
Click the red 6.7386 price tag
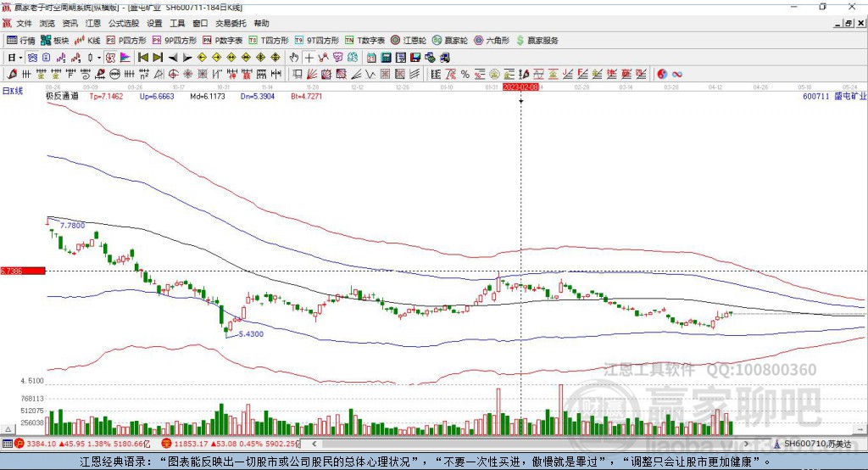coord(23,271)
